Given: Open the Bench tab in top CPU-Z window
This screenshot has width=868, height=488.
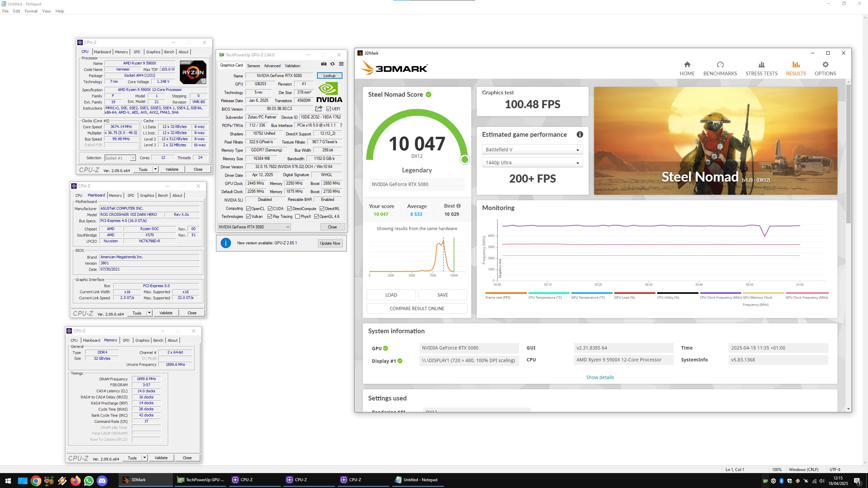Looking at the screenshot, I should coord(169,52).
